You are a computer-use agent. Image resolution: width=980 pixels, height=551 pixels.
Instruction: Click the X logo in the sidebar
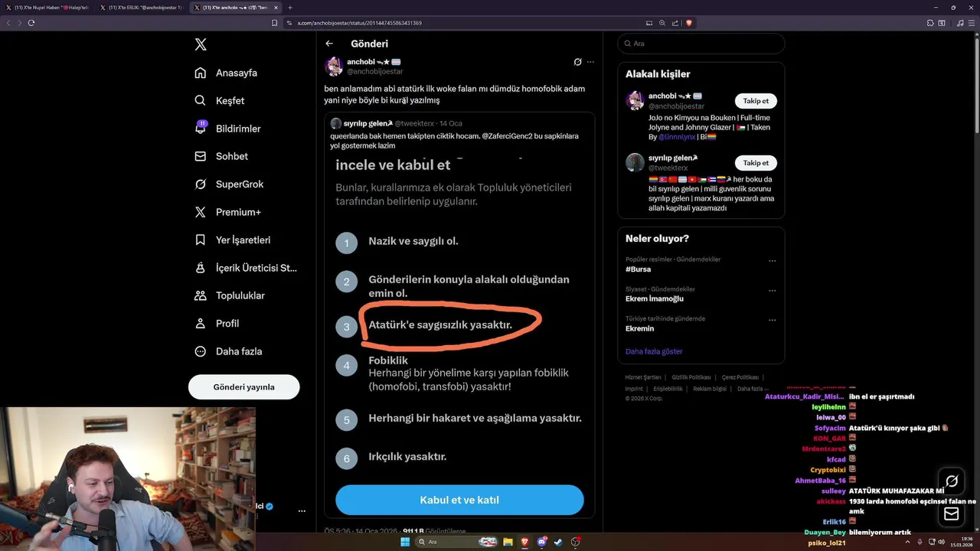click(201, 44)
